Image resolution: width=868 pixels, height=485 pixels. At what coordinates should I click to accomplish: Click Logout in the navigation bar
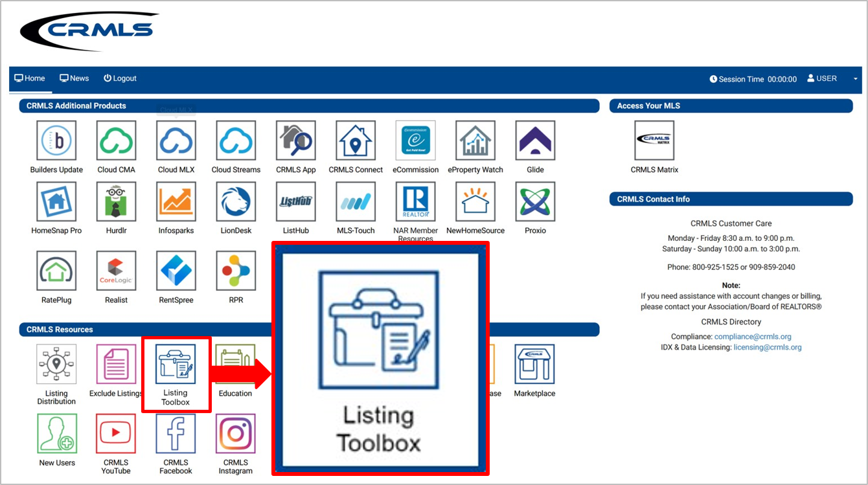point(120,78)
